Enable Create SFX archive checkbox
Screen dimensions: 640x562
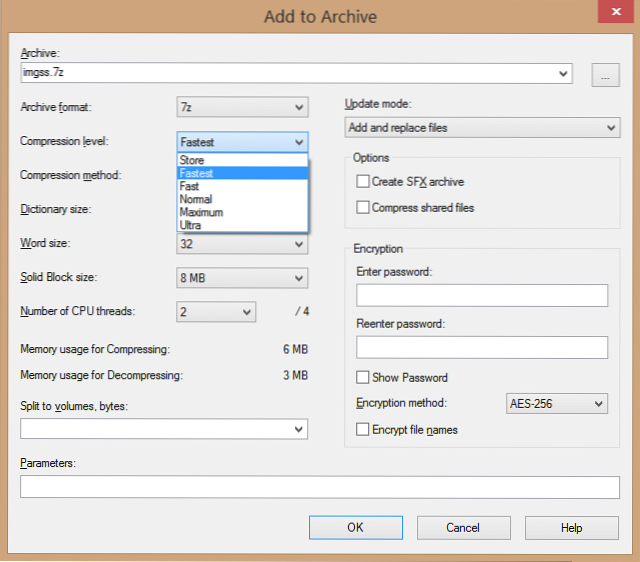(364, 182)
